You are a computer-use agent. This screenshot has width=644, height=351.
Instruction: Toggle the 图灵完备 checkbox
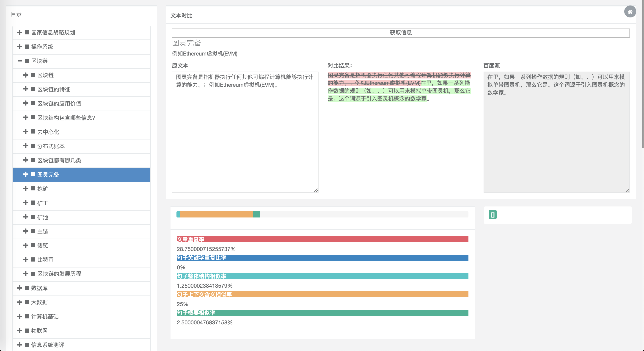[x=33, y=174]
